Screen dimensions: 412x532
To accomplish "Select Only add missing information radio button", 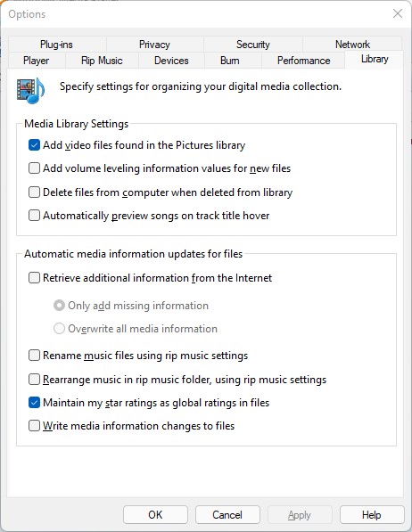I will coord(59,306).
